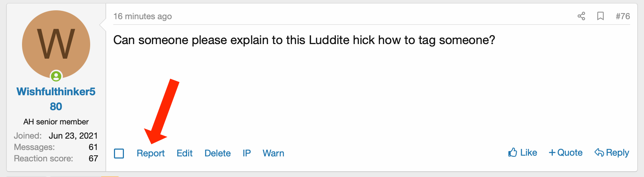
Task: Open the round W avatar profile picture
Action: [x=56, y=44]
